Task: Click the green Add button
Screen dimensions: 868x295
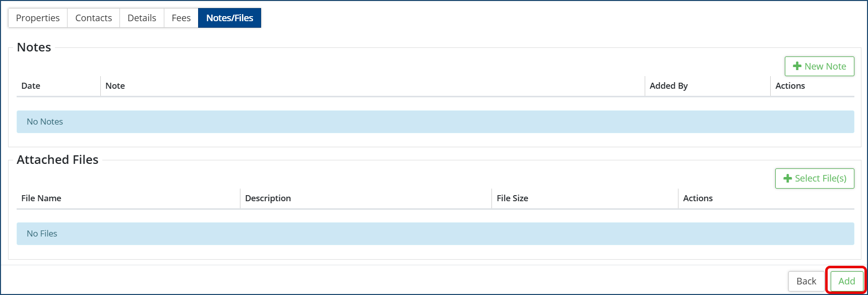Action: (x=846, y=281)
